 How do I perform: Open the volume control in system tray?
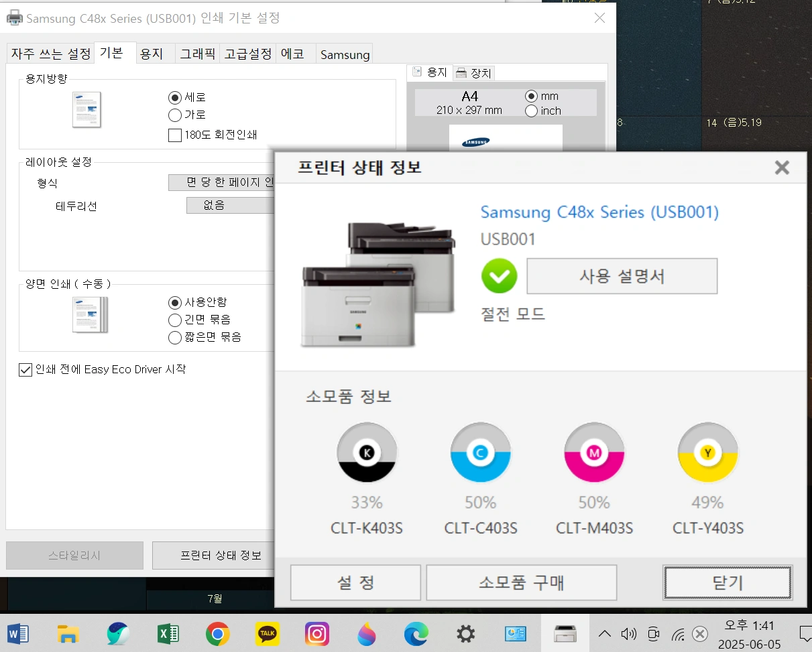[x=628, y=634]
